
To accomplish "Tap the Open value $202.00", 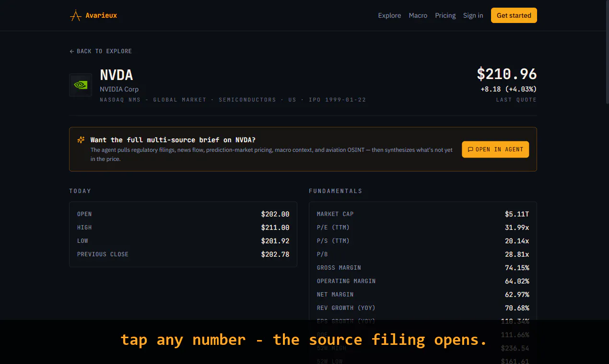I will pyautogui.click(x=275, y=214).
